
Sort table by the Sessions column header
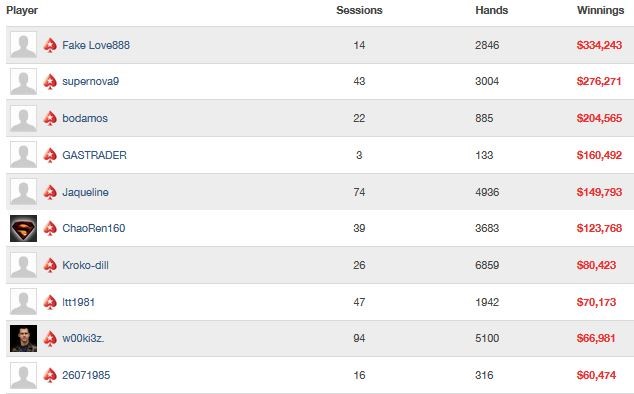[359, 10]
